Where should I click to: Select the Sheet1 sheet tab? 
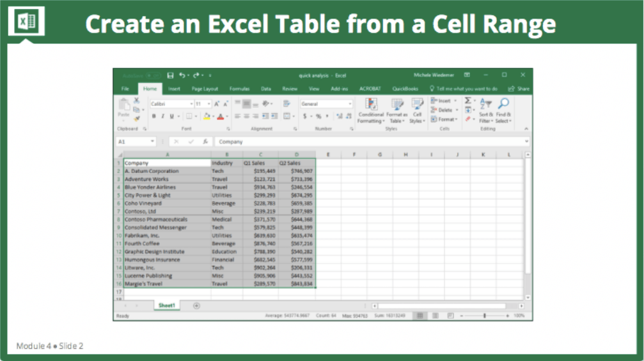tap(167, 305)
